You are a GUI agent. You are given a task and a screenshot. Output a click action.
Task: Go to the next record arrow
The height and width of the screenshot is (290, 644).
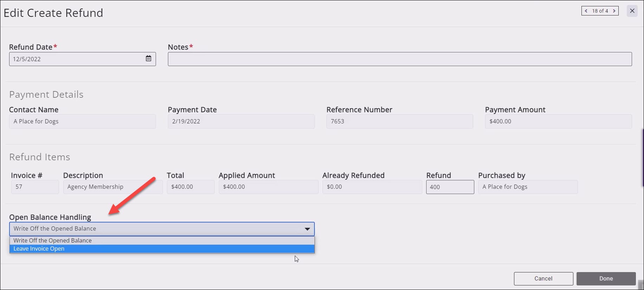pyautogui.click(x=614, y=11)
